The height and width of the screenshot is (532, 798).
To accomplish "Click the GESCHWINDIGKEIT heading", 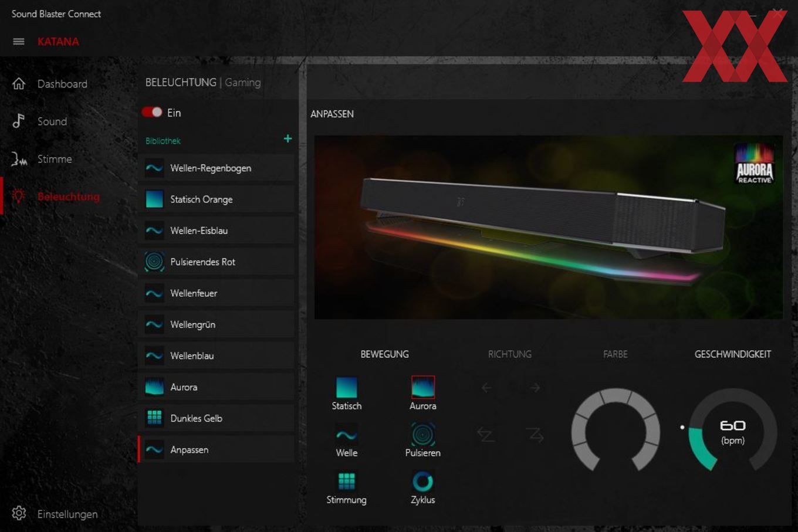I will (733, 354).
